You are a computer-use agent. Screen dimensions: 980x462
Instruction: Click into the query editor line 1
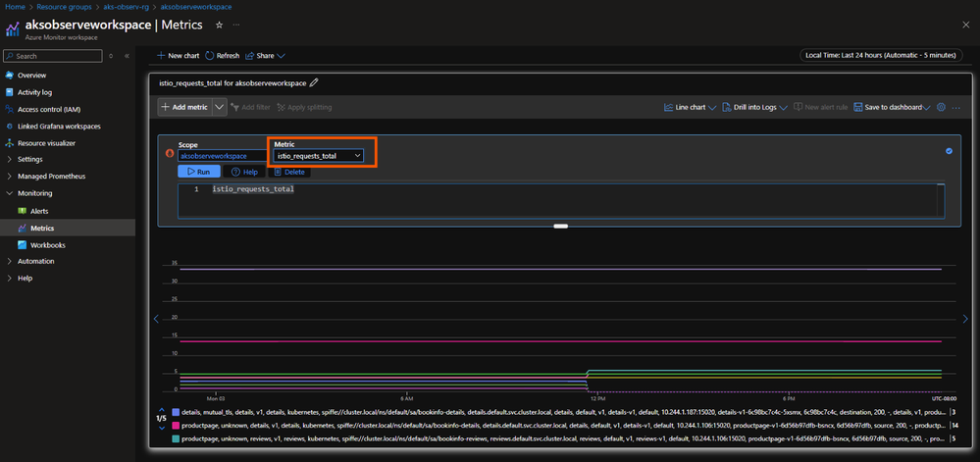point(253,188)
